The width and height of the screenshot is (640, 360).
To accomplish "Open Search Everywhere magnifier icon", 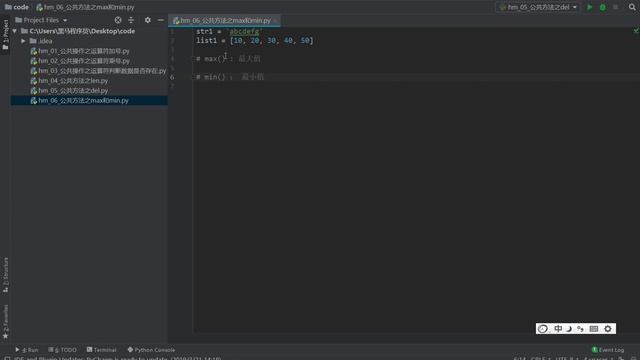I will pos(632,7).
